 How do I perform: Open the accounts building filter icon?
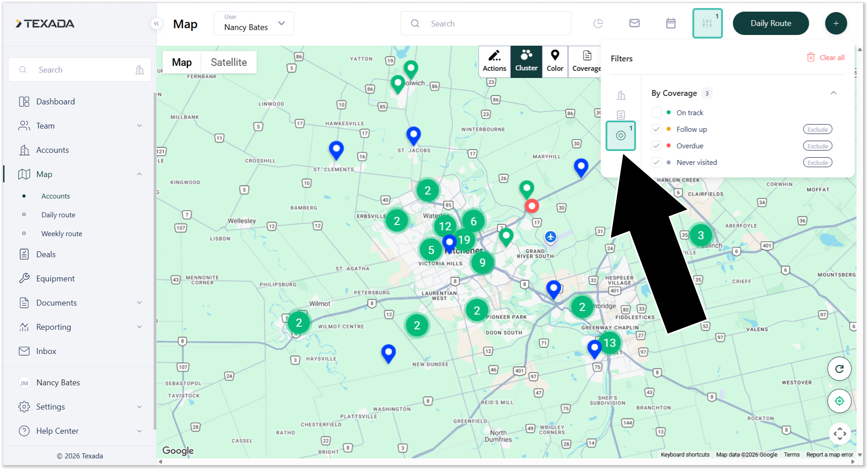pos(621,95)
